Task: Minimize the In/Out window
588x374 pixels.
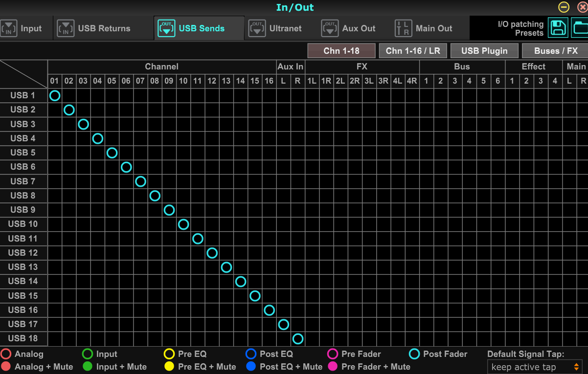Action: tap(564, 7)
